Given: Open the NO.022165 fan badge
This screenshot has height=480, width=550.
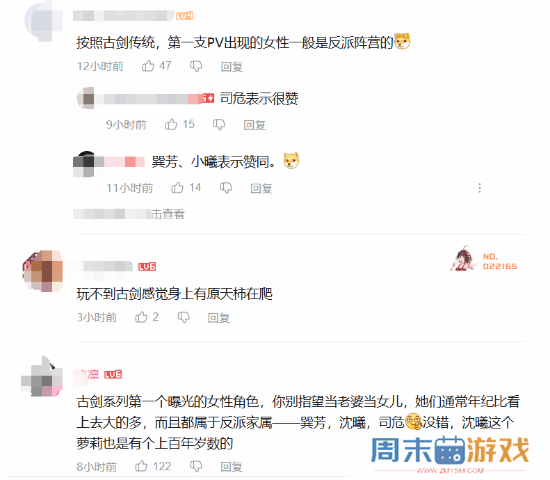Looking at the screenshot, I should click(x=484, y=259).
